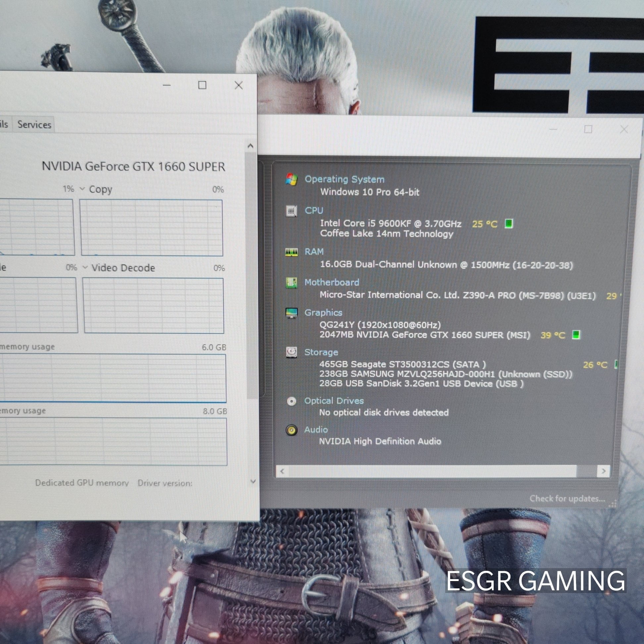
Task: Click the Task Manager vertical scrollbar thumb
Action: (x=252, y=275)
